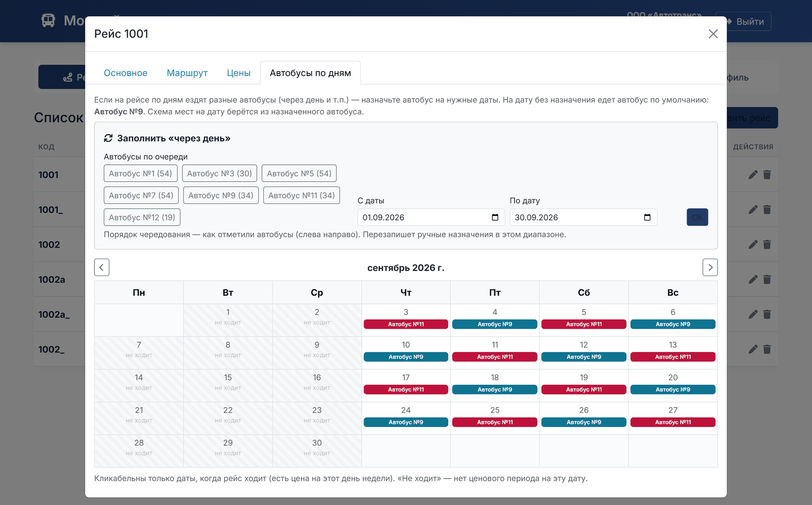Toggle Автобус №11 (34) in queue

click(301, 195)
